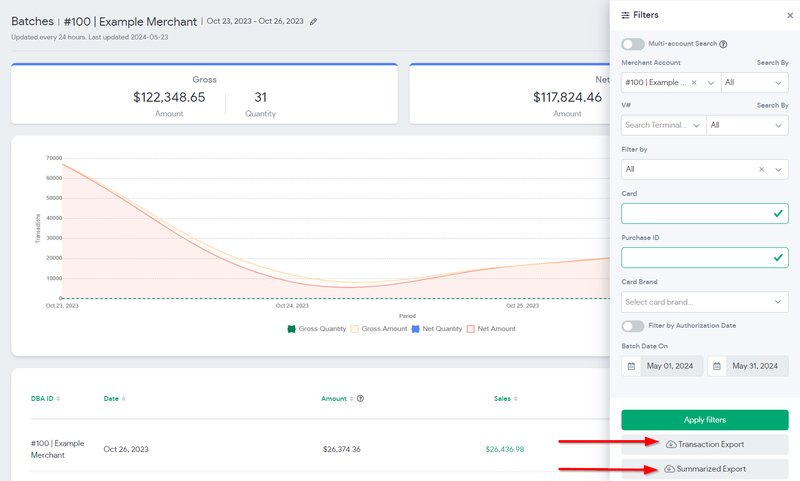
Task: Expand the Merchant Account dropdown
Action: point(711,83)
